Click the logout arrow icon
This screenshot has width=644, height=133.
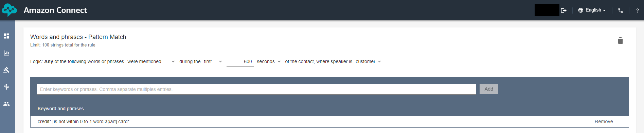[564, 11]
